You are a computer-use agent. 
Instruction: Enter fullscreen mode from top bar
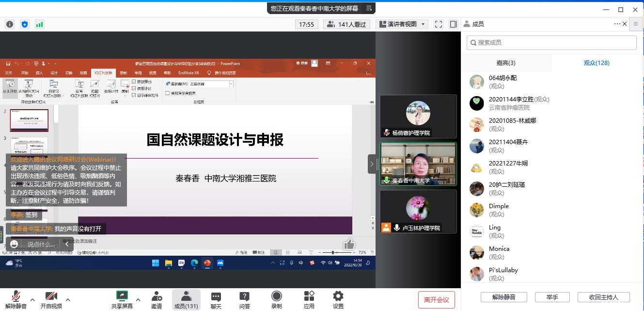(438, 24)
